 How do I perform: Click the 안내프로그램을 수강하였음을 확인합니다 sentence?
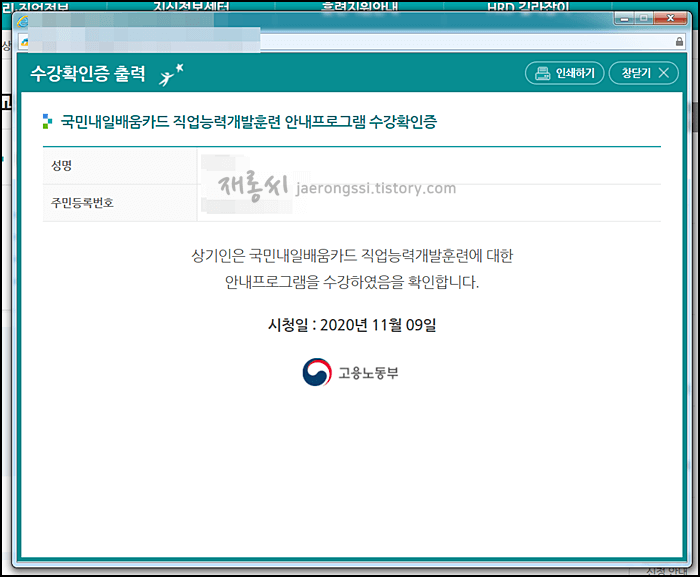(x=352, y=282)
